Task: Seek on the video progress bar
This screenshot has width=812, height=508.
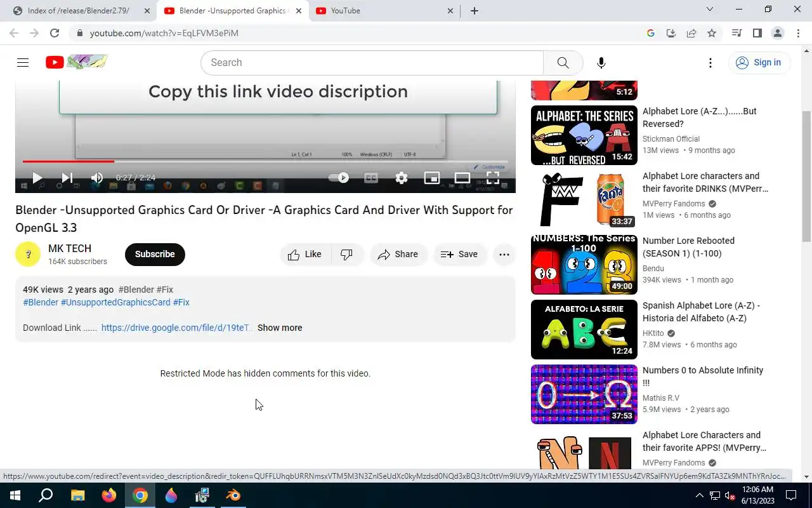Action: click(x=265, y=161)
